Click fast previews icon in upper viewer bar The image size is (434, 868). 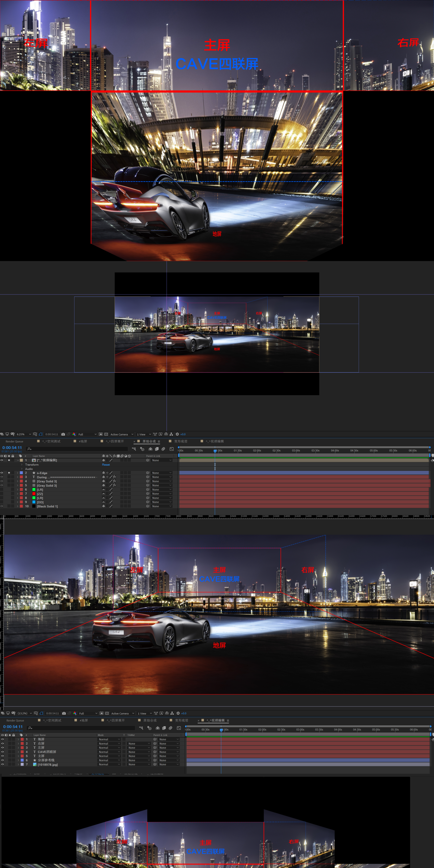click(x=161, y=434)
